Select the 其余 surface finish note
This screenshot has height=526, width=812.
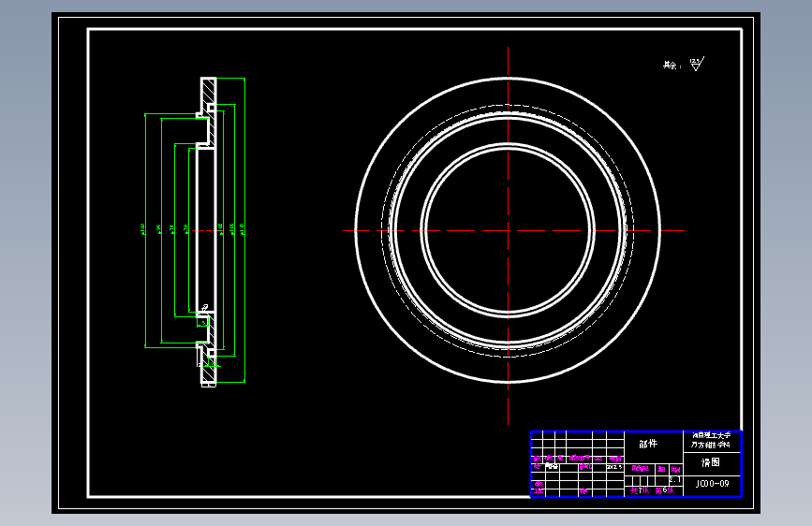coord(672,66)
